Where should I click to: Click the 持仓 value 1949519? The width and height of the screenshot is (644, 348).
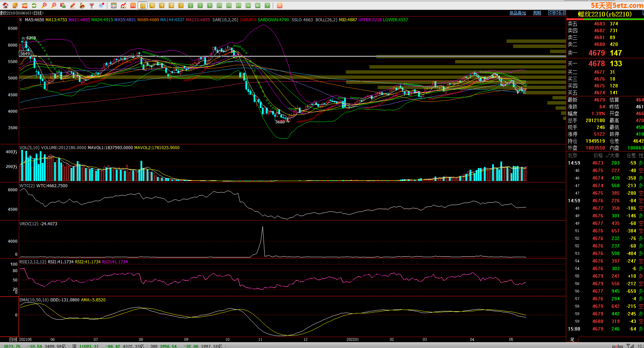point(595,141)
